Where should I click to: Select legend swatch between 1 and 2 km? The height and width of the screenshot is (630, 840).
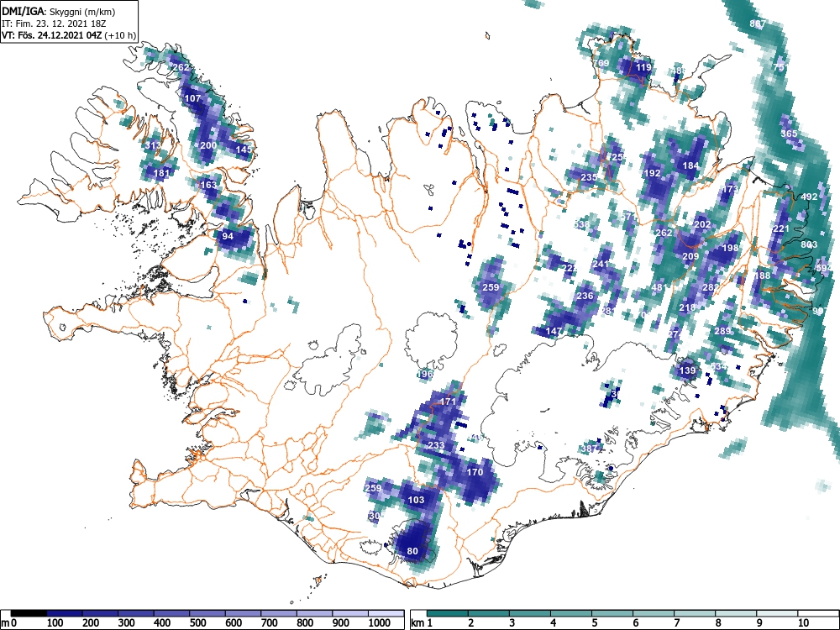click(x=448, y=613)
